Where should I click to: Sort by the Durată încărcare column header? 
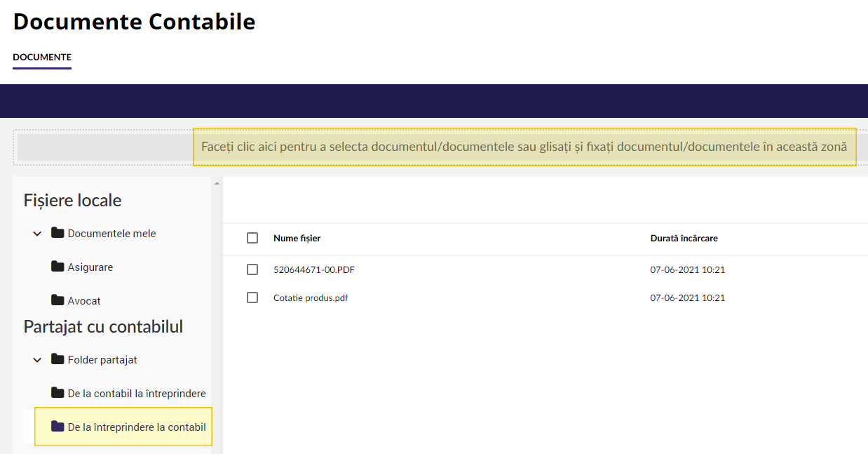684,239
